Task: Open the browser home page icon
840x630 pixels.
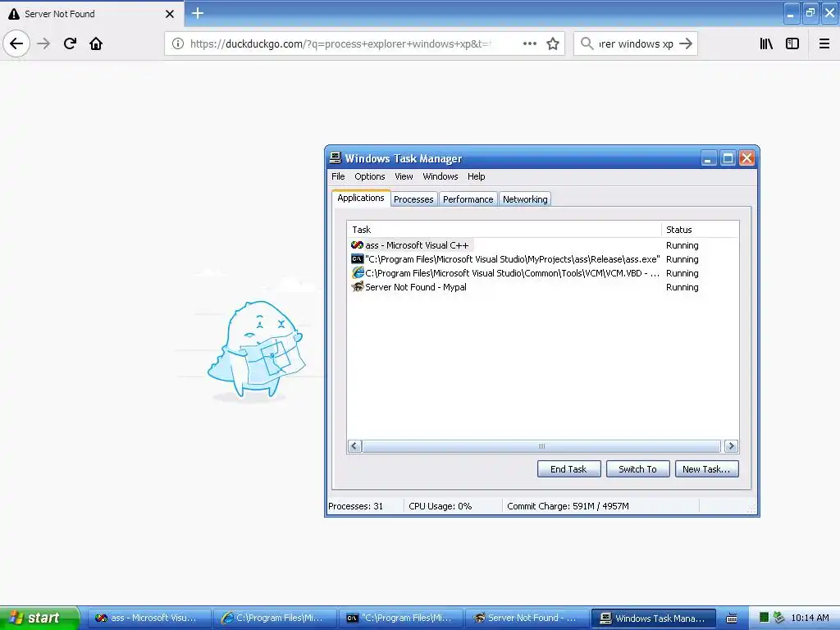Action: click(x=96, y=43)
